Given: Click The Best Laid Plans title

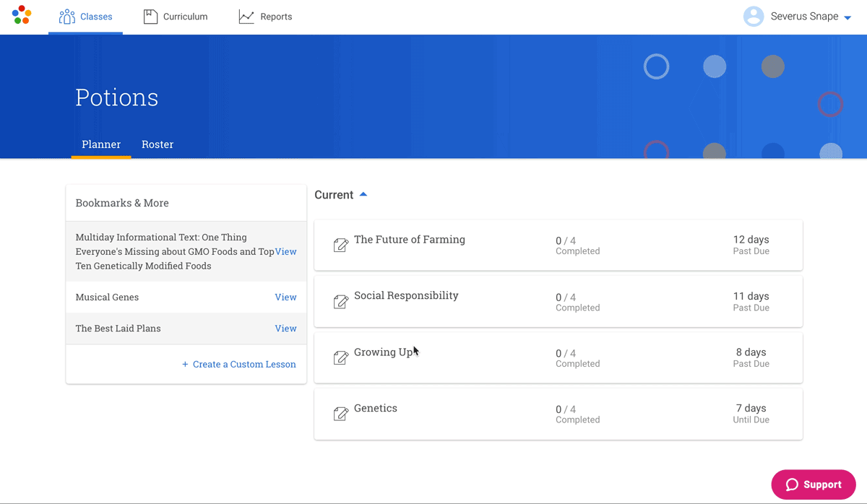Looking at the screenshot, I should pos(118,328).
